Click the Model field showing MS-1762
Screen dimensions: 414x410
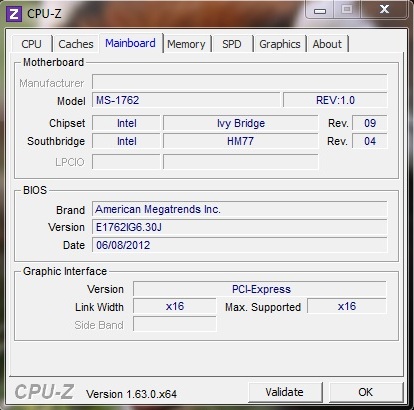[x=186, y=100]
